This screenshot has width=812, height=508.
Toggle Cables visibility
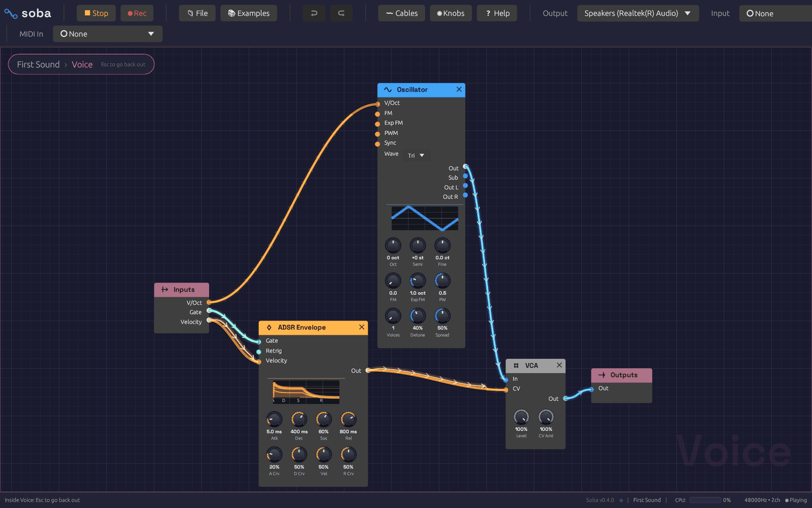pos(402,13)
